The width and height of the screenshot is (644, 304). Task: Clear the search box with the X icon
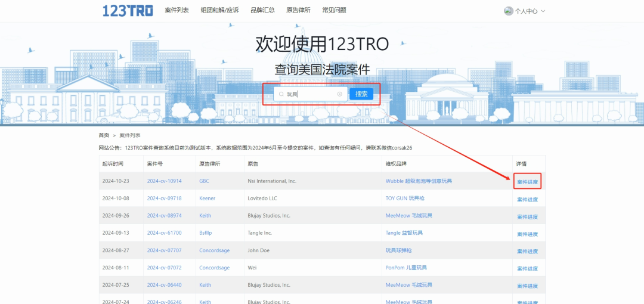[x=340, y=94]
